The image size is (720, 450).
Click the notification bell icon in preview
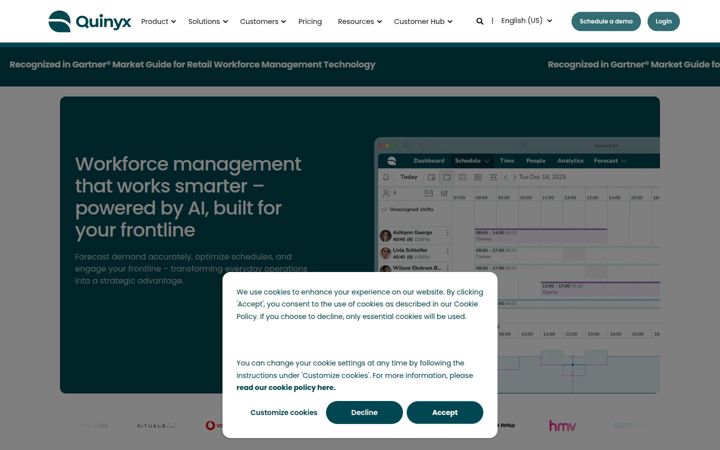click(386, 177)
